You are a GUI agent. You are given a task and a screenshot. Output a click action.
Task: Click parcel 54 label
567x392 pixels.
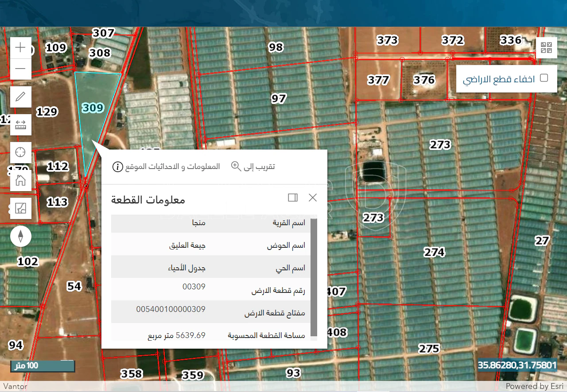point(74,286)
